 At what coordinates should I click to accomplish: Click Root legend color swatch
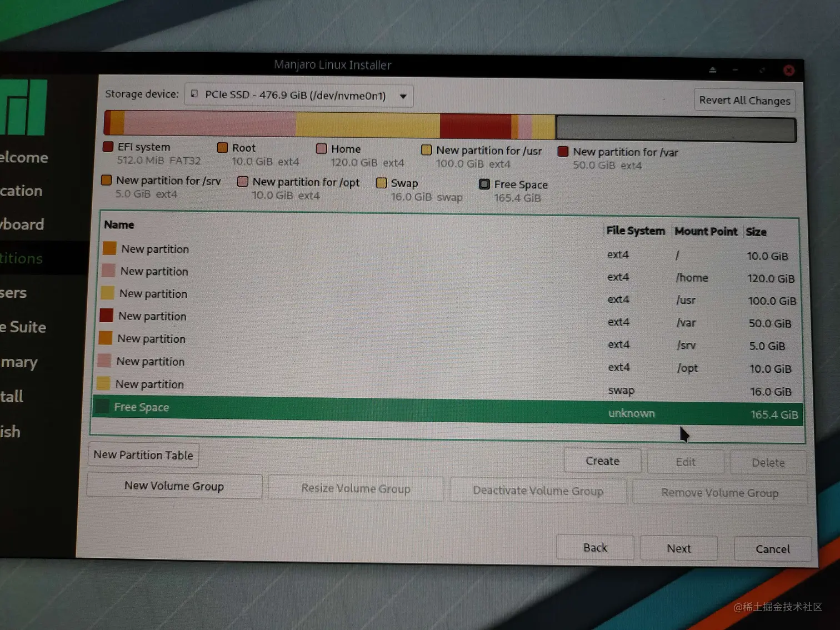[x=222, y=147]
